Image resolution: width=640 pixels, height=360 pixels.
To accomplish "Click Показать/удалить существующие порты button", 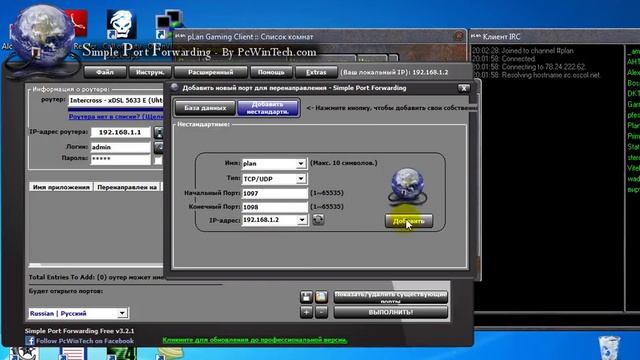I will (x=391, y=297).
